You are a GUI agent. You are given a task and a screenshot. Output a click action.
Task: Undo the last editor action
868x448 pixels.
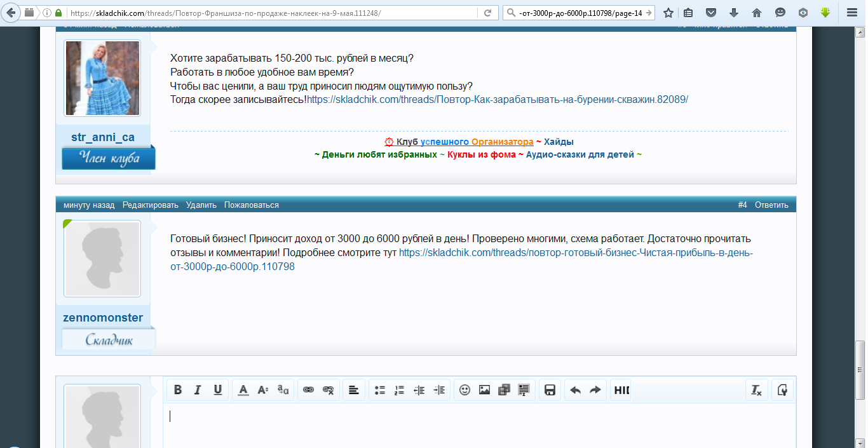coord(575,390)
